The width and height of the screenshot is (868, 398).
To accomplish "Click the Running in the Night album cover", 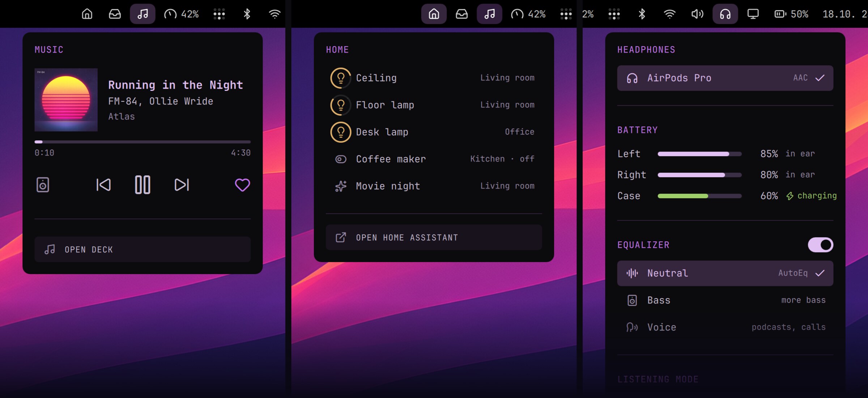I will 66,100.
